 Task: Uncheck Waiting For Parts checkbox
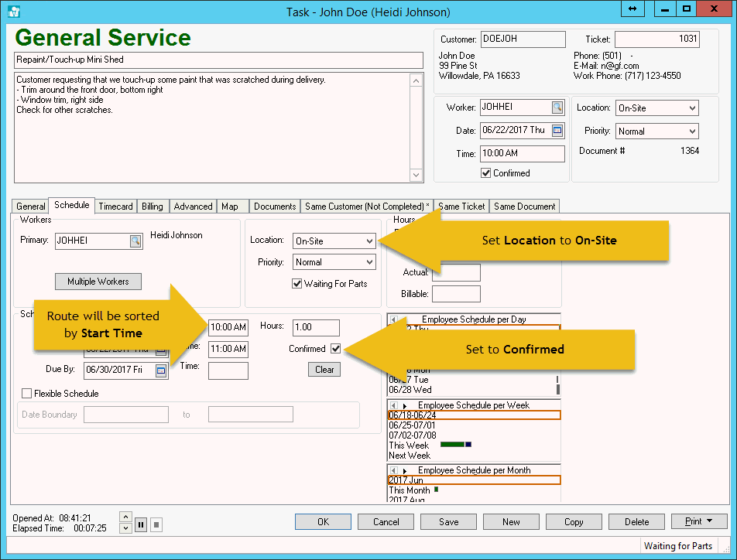coord(297,284)
